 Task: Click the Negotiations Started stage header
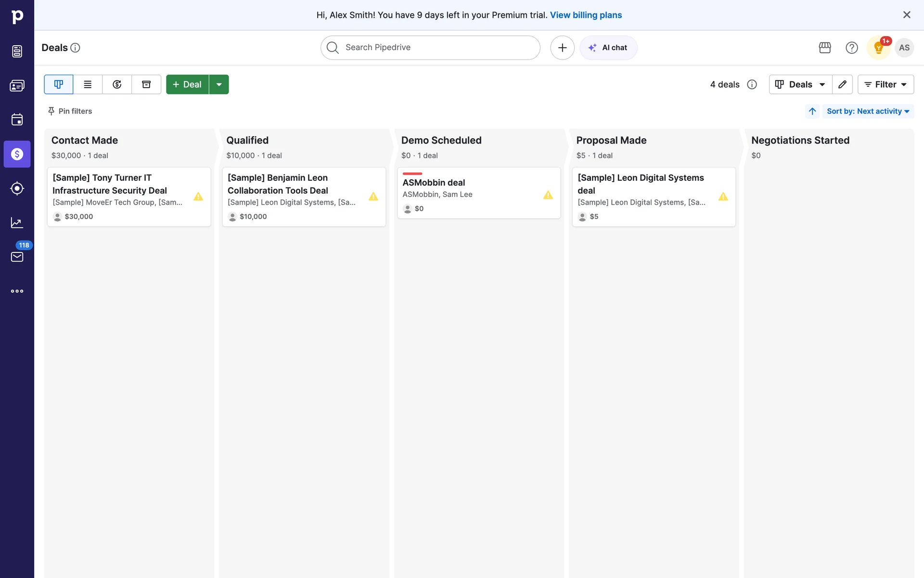click(800, 140)
